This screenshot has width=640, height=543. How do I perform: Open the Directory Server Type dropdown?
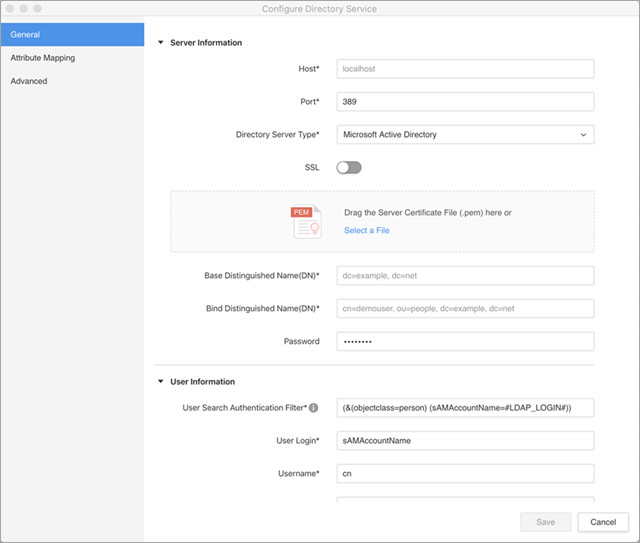[x=465, y=134]
